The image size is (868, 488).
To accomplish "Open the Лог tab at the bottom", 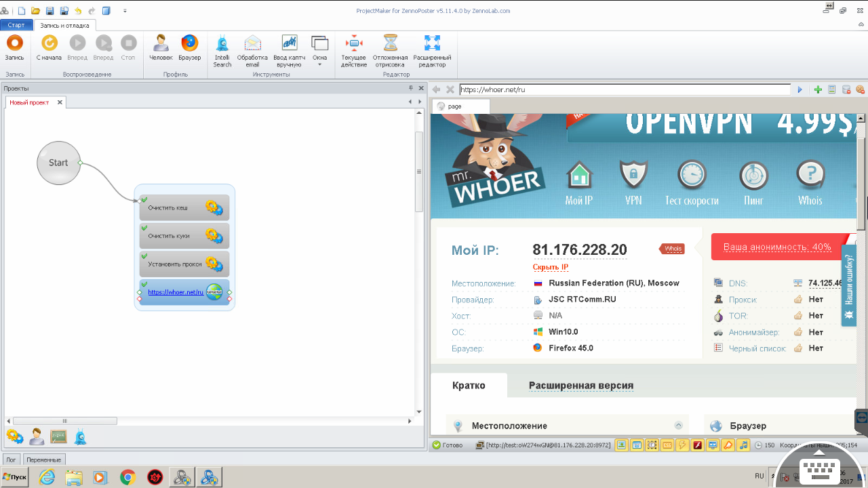I will 11,460.
